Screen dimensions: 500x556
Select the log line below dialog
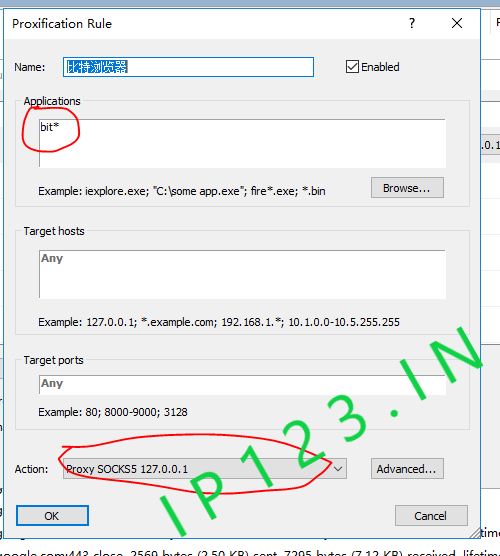[250, 552]
